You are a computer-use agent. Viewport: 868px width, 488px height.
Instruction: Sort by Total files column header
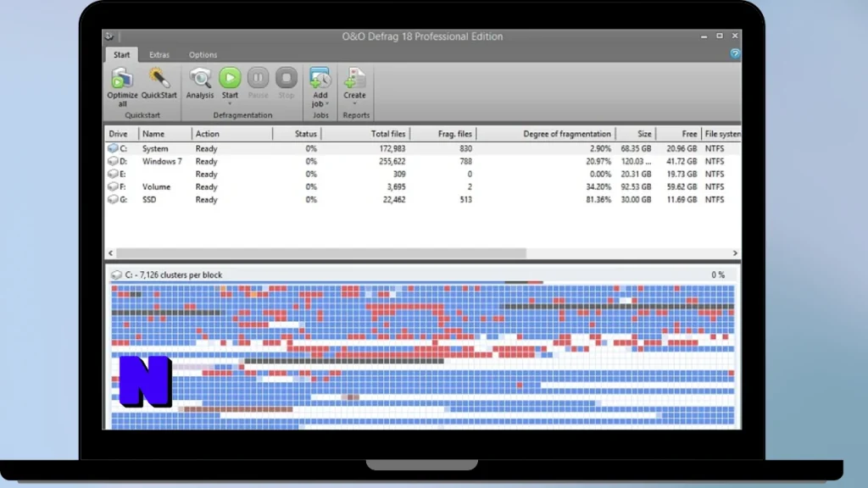pos(366,134)
